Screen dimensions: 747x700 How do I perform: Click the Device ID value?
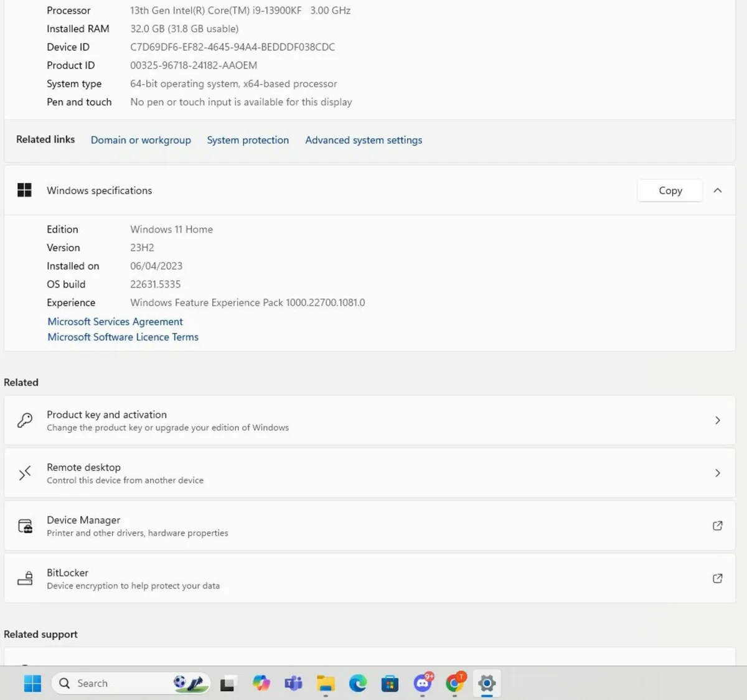coord(233,47)
